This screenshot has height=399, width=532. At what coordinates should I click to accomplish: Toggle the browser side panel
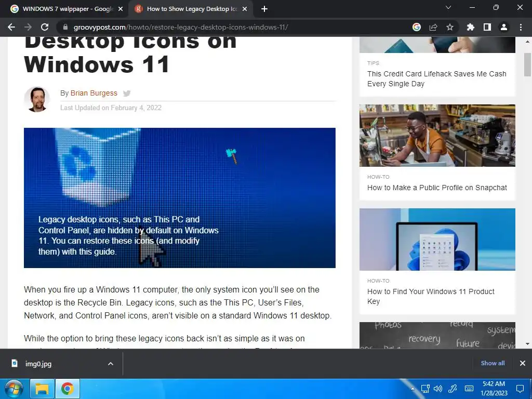[487, 27]
